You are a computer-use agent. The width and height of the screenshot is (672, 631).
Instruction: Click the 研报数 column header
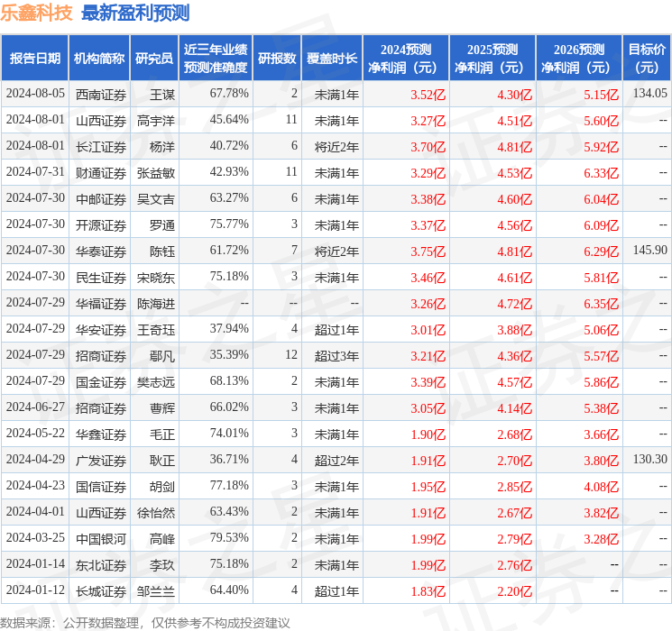click(277, 59)
